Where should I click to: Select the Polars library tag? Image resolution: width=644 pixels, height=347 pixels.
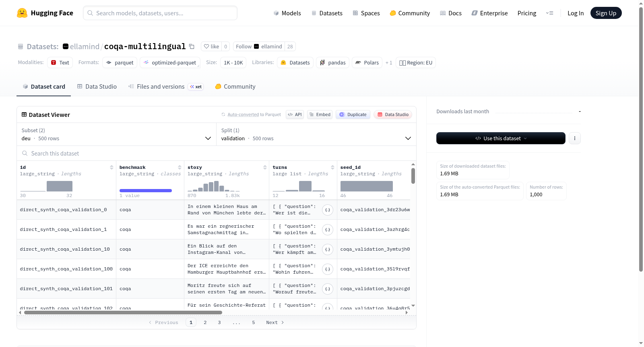[367, 62]
